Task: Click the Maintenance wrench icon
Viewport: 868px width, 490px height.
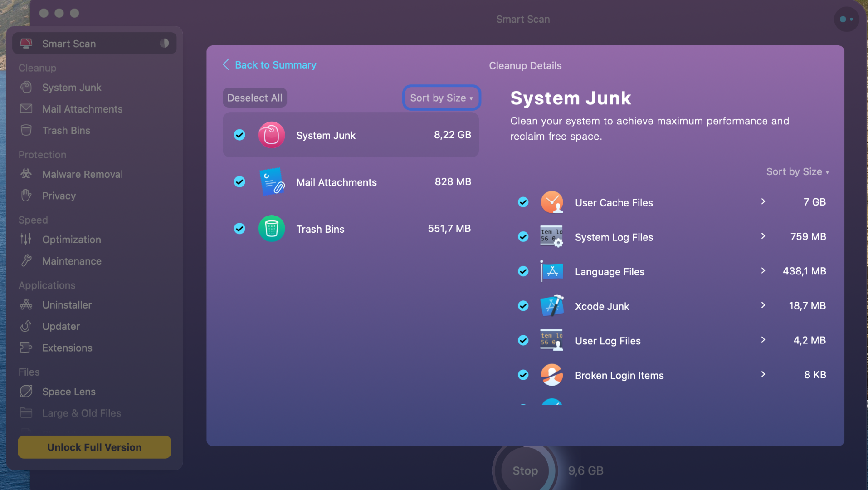Action: pyautogui.click(x=26, y=261)
